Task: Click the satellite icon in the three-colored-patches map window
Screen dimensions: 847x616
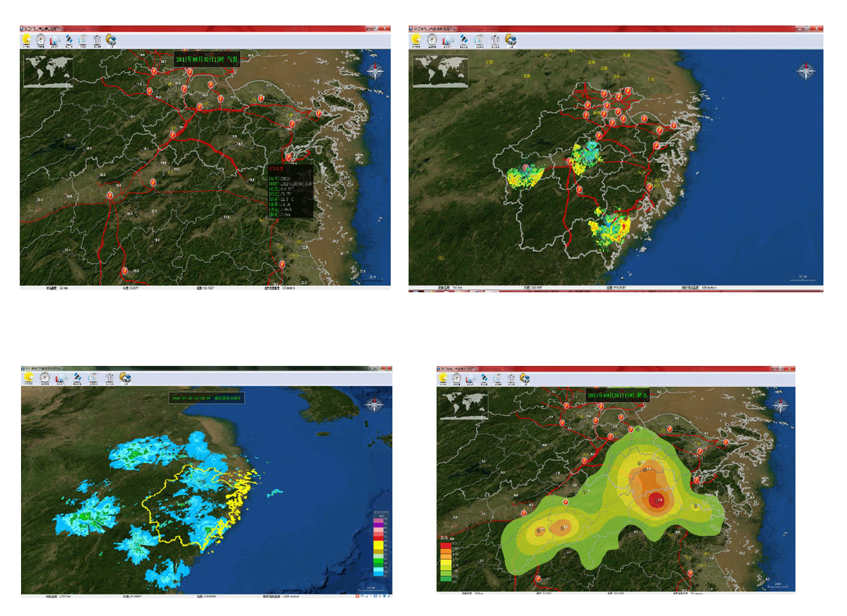Action: tap(463, 40)
